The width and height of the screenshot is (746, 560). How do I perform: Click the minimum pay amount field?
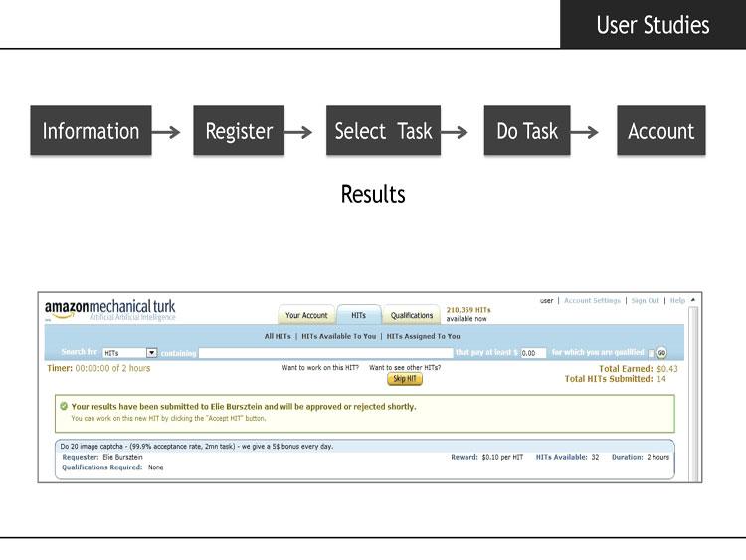[533, 353]
